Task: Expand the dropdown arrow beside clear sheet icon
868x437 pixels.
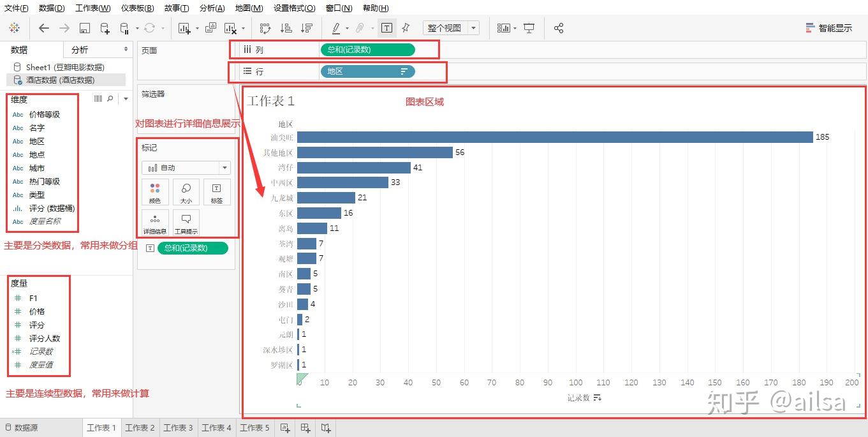Action: point(244,28)
